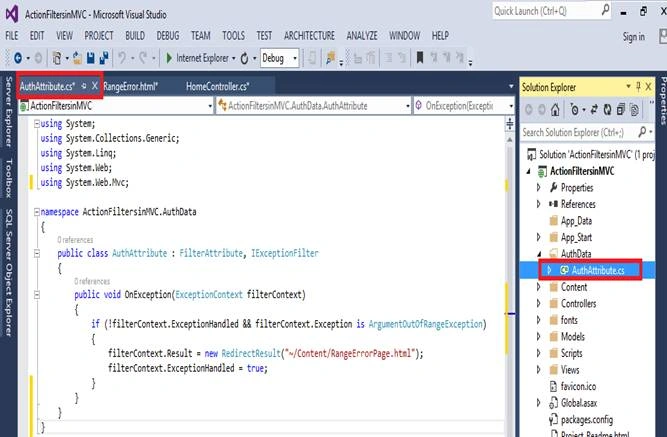Click the Undo arrow in toolbar
Image resolution: width=667 pixels, height=437 pixels.
coord(122,57)
